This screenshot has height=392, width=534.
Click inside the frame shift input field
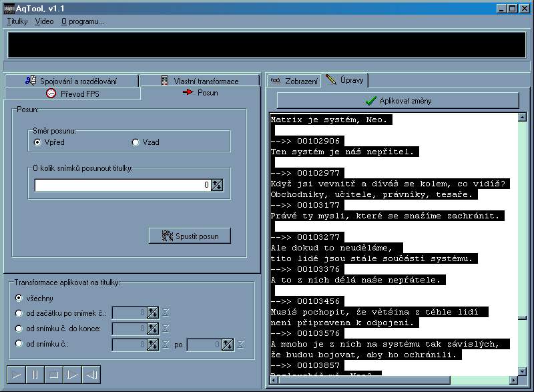coord(120,185)
